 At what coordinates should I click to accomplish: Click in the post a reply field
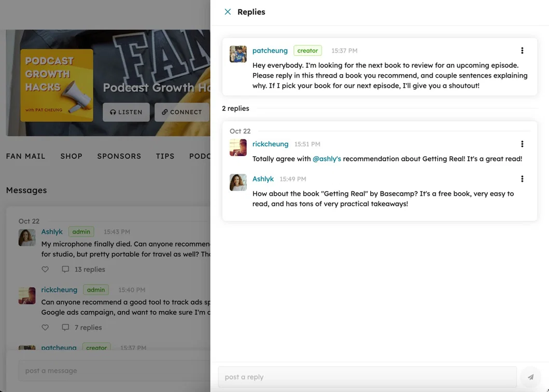pyautogui.click(x=367, y=377)
